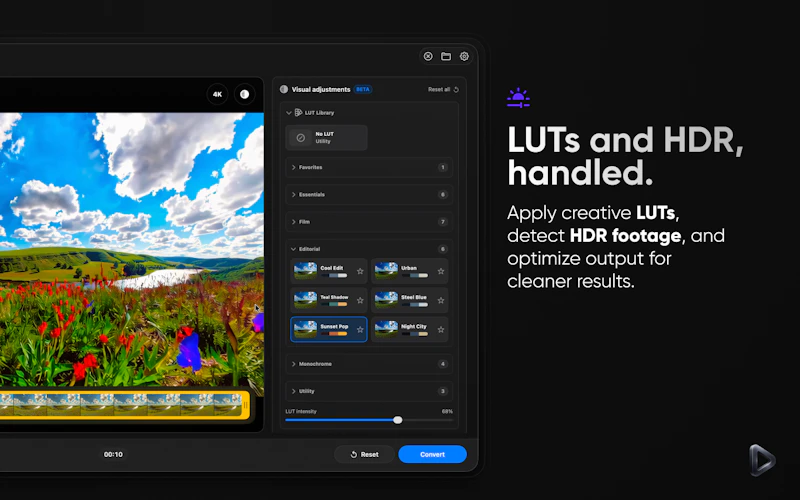Favorite the Teal Shadow LUT star
Screen dimensions: 800x500
coord(360,301)
